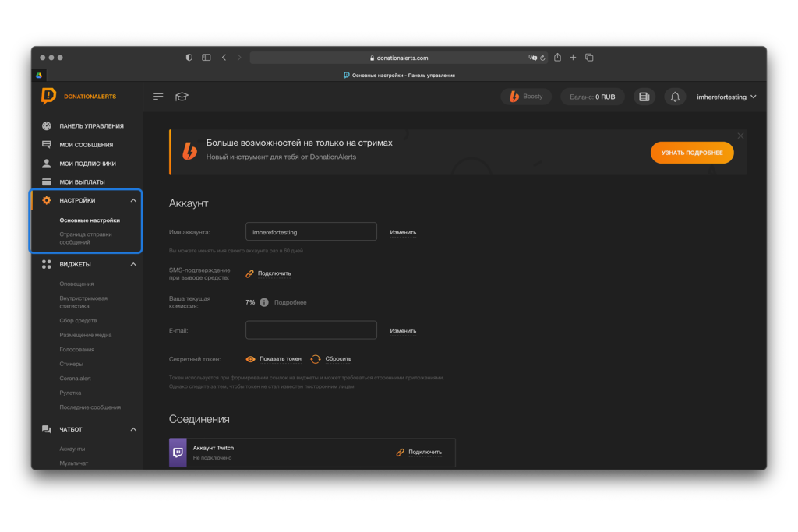Viewport: 798px width, 532px height.
Task: Click the DonationAlerts logo icon
Action: 48,96
